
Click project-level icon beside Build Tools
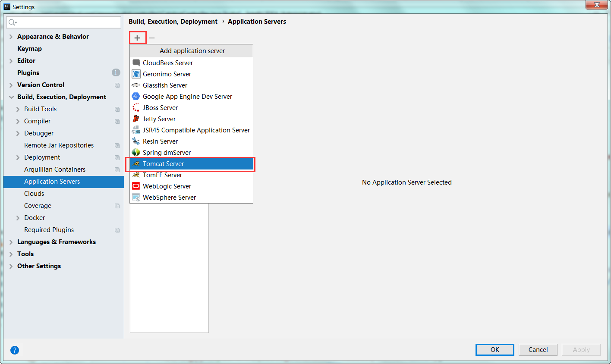[117, 110]
